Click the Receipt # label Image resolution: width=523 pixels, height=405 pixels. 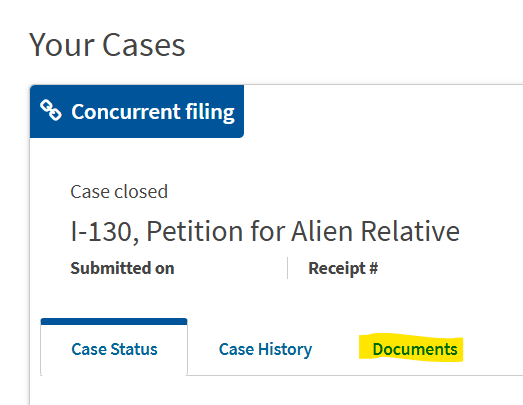[x=343, y=269]
